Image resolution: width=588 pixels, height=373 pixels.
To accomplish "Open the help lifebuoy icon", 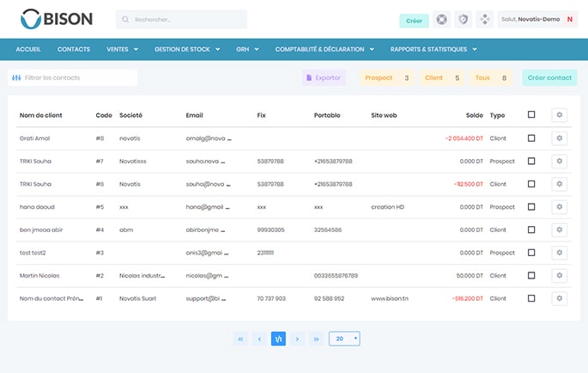I will [x=442, y=19].
